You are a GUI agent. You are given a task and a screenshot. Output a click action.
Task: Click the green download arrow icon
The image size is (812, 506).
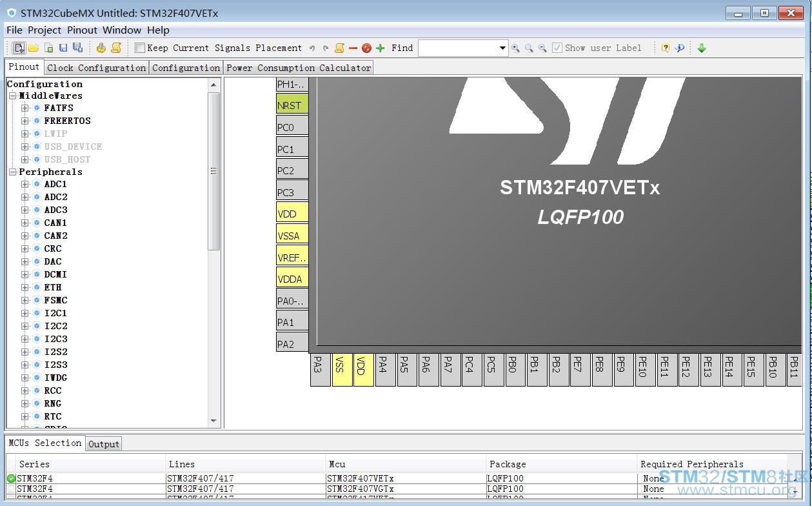[x=702, y=48]
